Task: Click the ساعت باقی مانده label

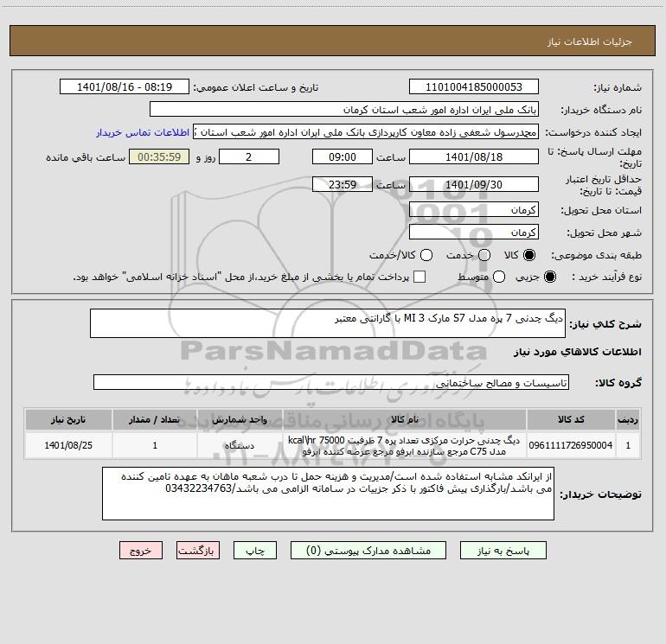Action: 86,157
